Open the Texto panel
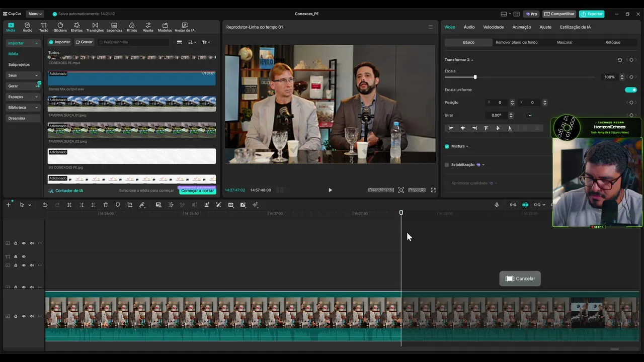Screen dimensions: 644x362 [44, 27]
